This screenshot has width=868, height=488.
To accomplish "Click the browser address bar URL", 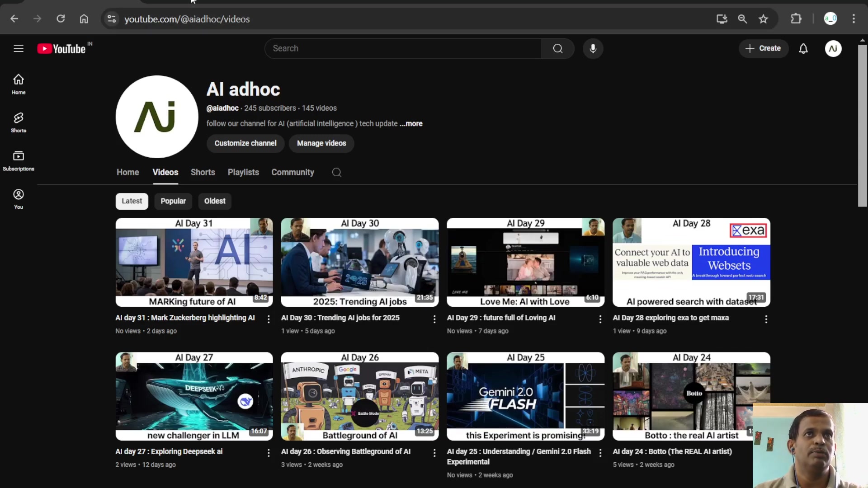I will coord(187,19).
